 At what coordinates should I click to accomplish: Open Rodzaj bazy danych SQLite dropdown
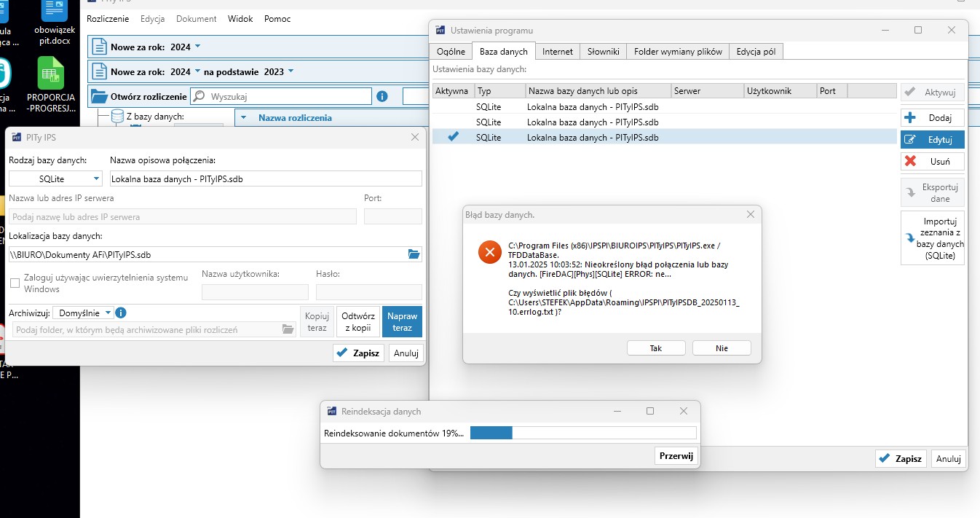(x=56, y=178)
